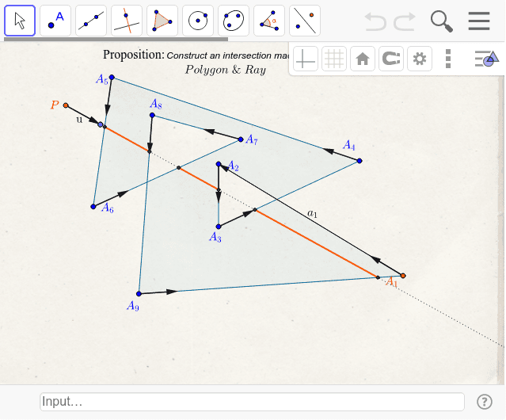This screenshot has height=420, width=506.
Task: Open the hamburger main menu
Action: pos(479,21)
